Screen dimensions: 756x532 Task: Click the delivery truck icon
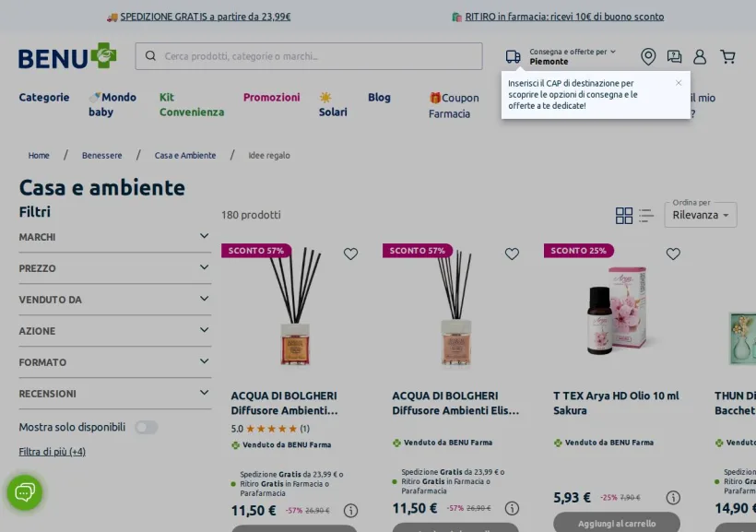pyautogui.click(x=513, y=56)
